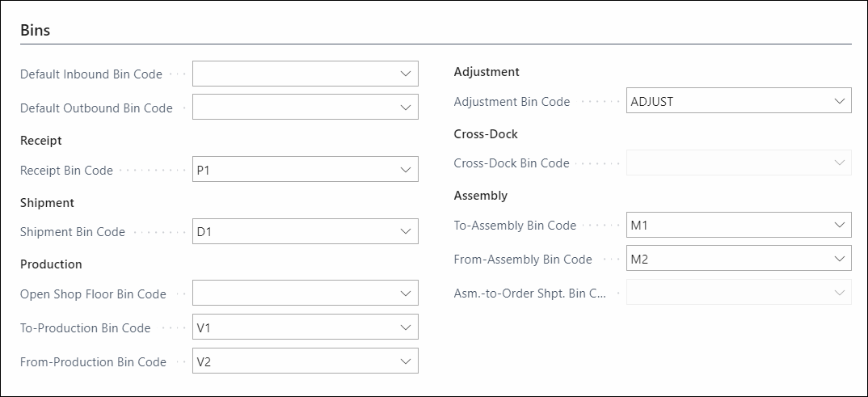
Task: Click the Receipt Bin Code field containing P1
Action: click(305, 170)
